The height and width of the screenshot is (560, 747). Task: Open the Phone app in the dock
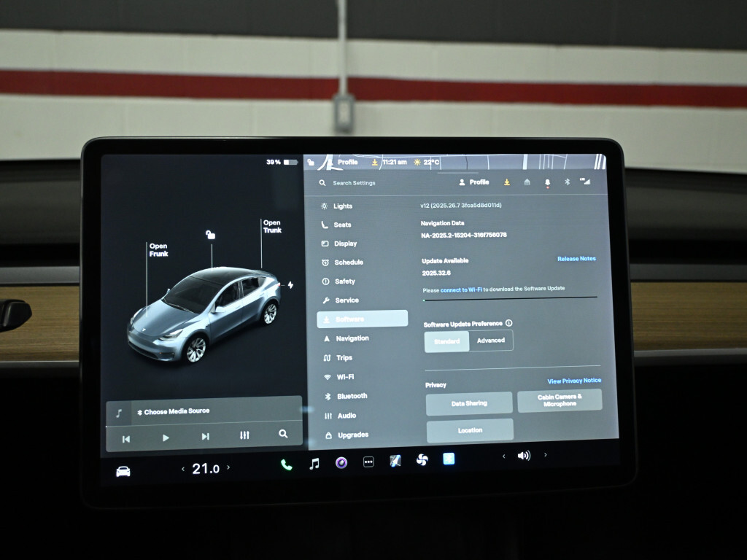tap(286, 464)
